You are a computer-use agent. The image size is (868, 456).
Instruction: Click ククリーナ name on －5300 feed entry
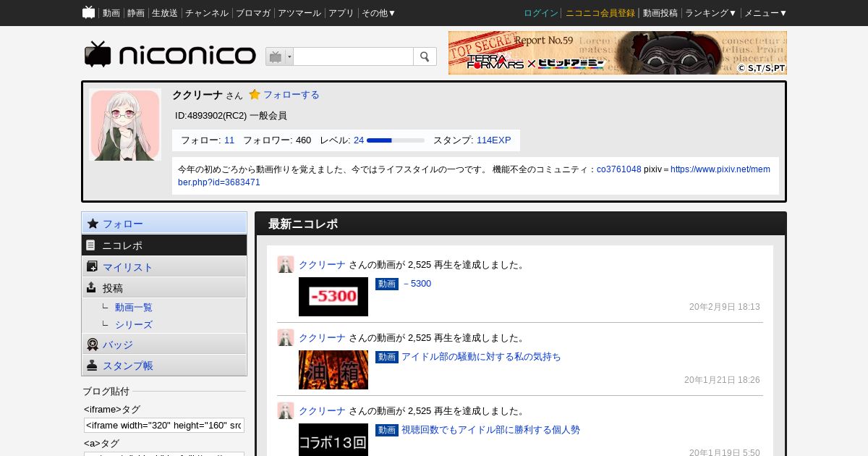(x=322, y=265)
